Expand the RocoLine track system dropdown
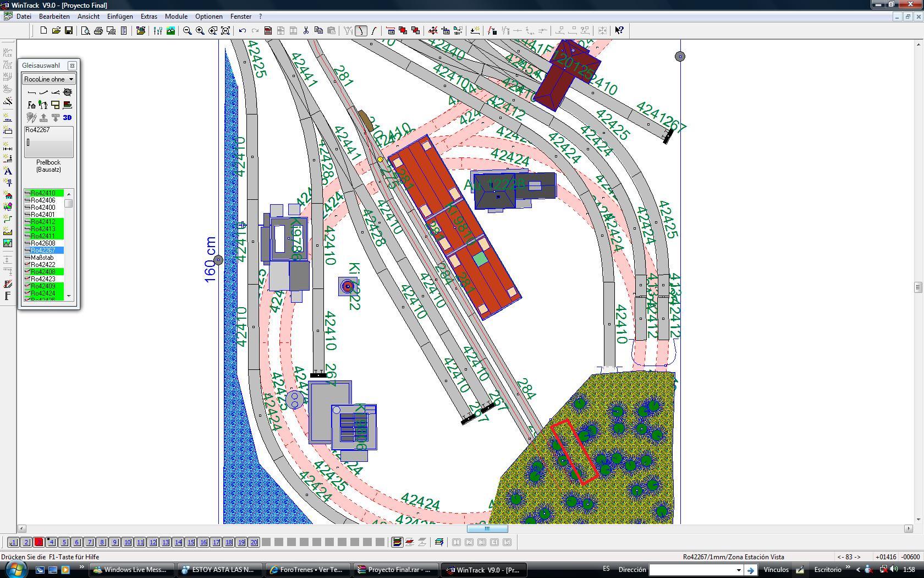Viewport: 924px width, 578px height. [x=71, y=79]
